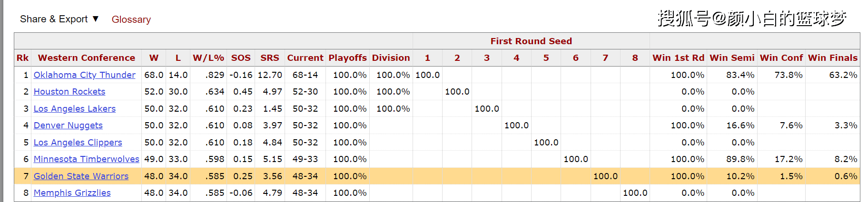Image resolution: width=868 pixels, height=202 pixels.
Task: Sort by Win Finals column header
Action: tap(833, 58)
